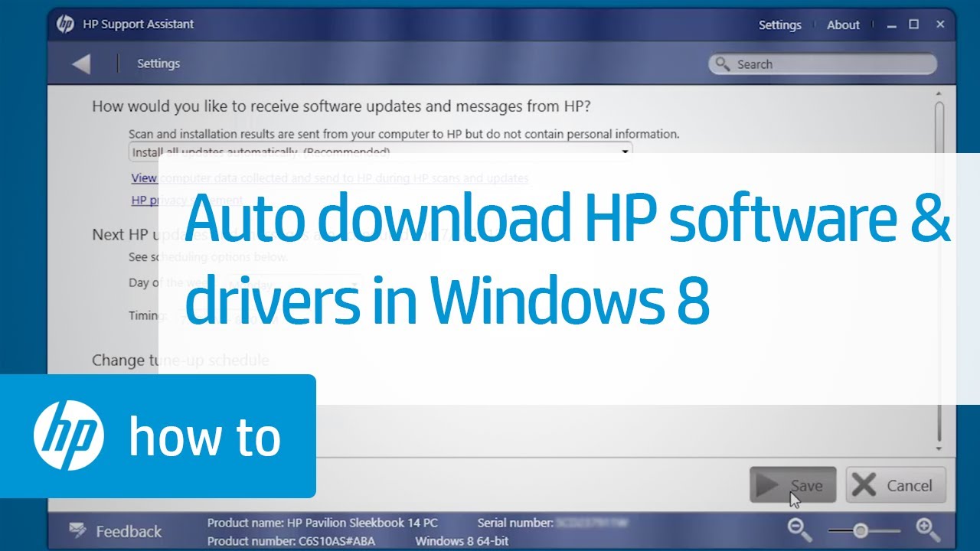Maximize the HP Support Assistant window

point(913,24)
